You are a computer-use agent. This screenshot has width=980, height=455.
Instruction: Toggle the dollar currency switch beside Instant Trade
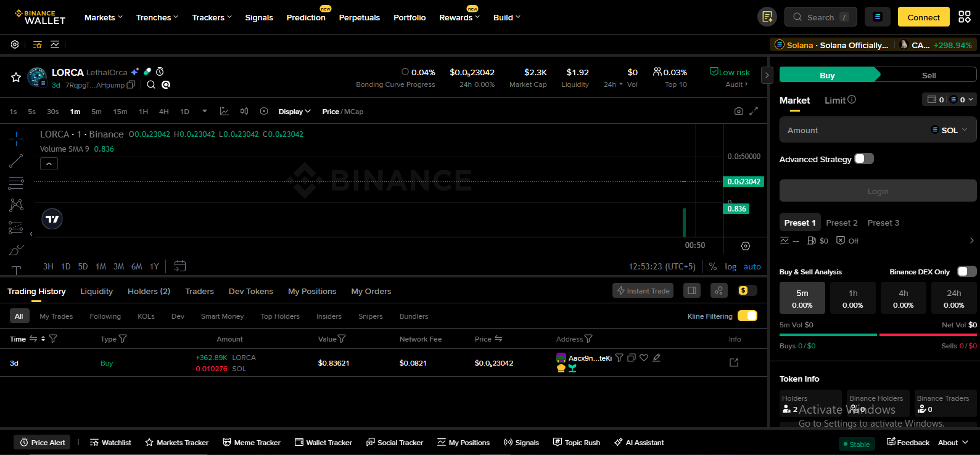(x=747, y=290)
